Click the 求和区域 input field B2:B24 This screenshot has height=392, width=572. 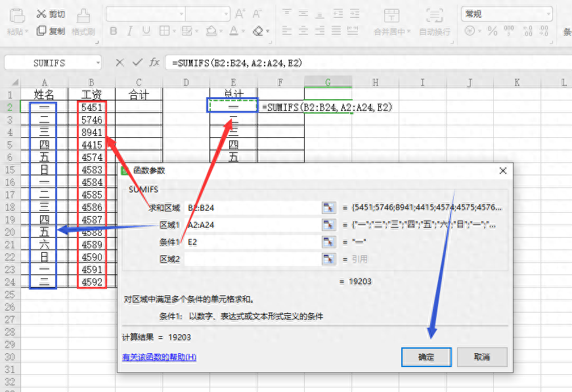(x=253, y=208)
